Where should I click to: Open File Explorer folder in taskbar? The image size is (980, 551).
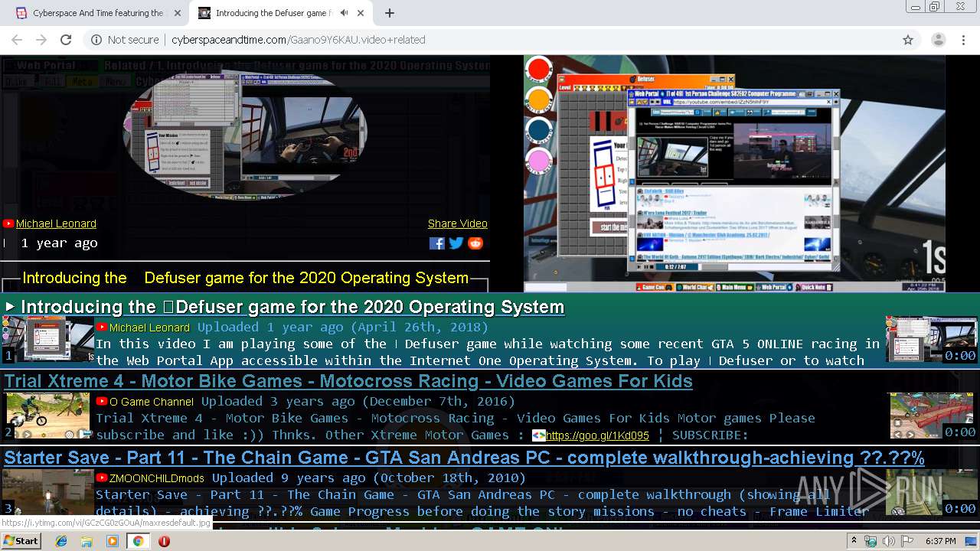[87, 541]
